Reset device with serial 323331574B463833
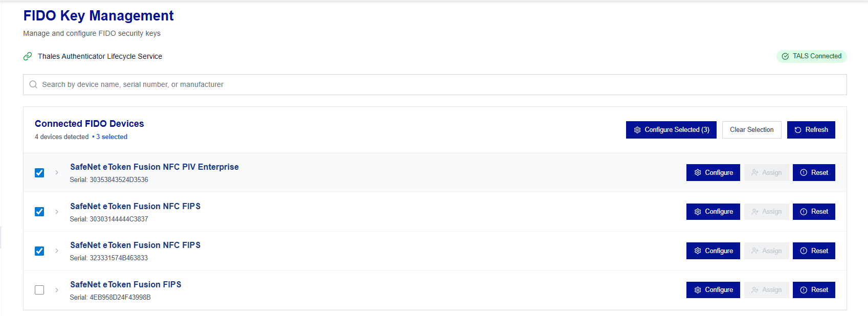Viewport: 868px width, 316px height. [814, 251]
